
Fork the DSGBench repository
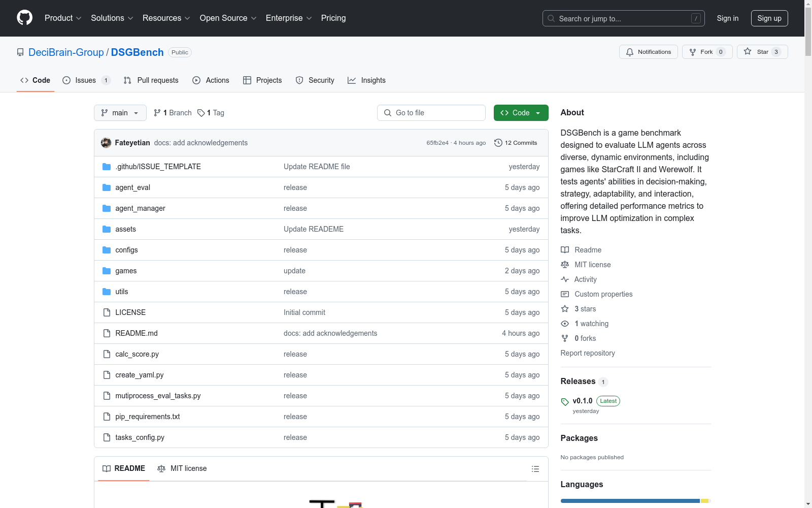pyautogui.click(x=707, y=52)
